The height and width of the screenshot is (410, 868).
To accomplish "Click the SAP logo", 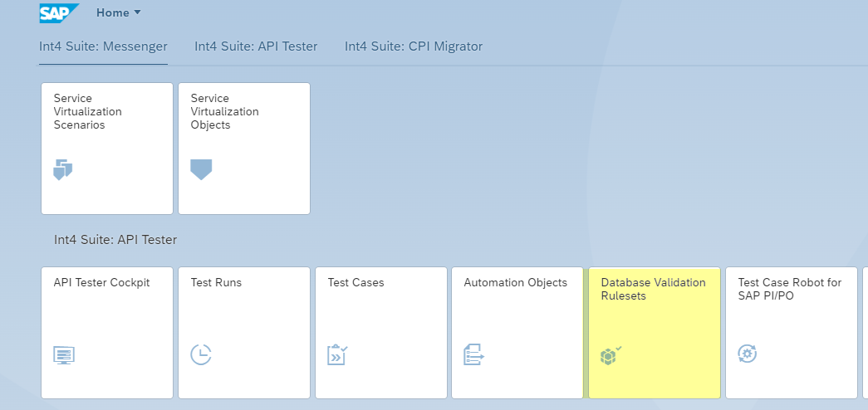I will [59, 13].
